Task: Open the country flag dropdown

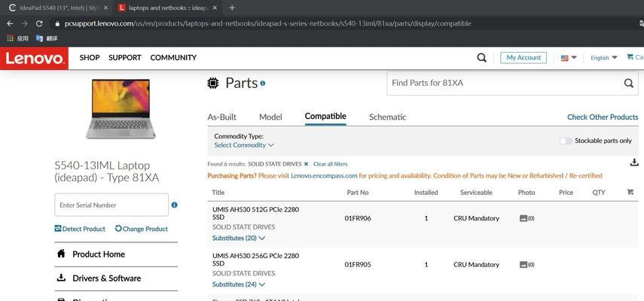Action: coord(569,58)
